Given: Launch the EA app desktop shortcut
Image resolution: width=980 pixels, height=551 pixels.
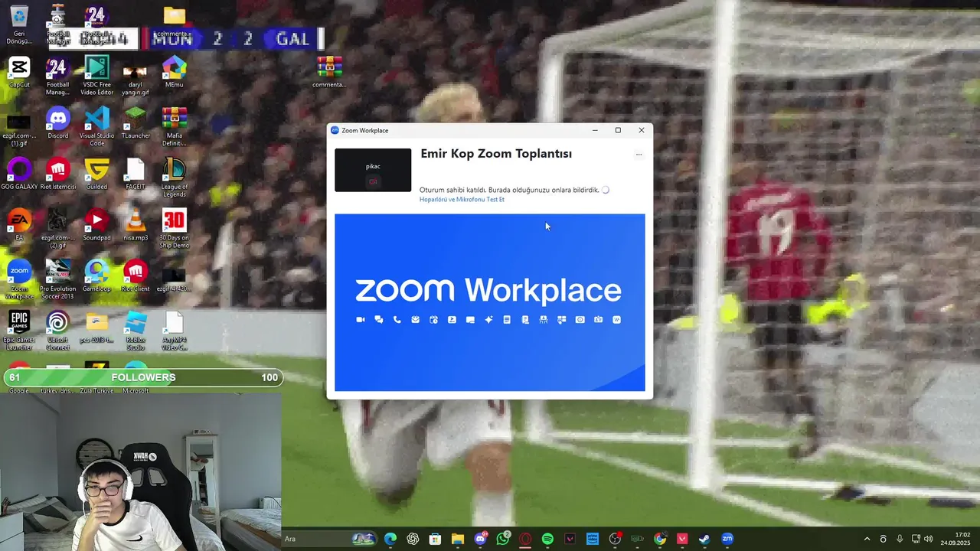Looking at the screenshot, I should tap(19, 226).
